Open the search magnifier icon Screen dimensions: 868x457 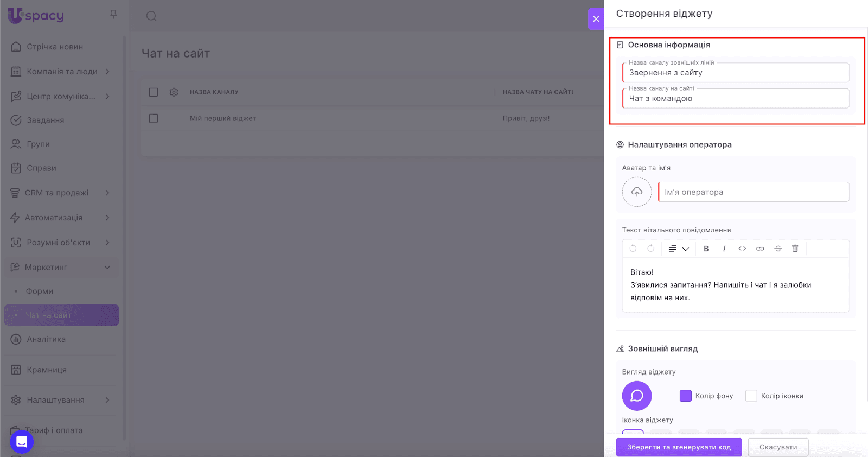[x=151, y=16]
